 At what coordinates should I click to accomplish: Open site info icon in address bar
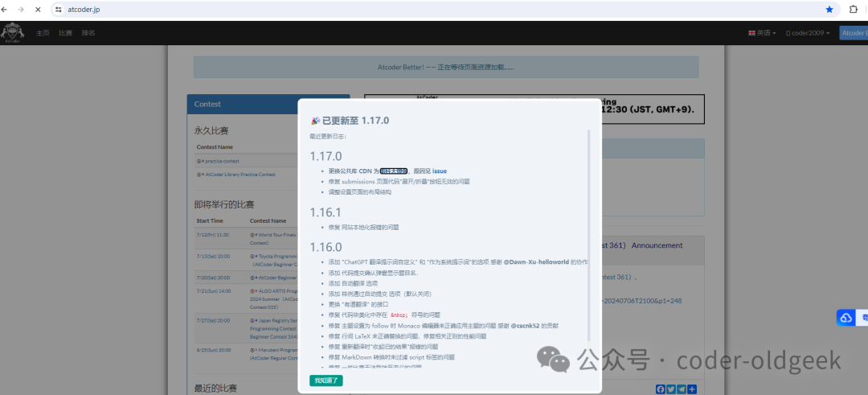click(x=58, y=10)
